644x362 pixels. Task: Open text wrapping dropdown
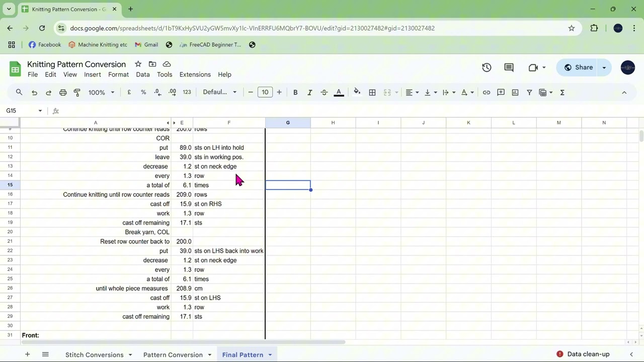click(x=448, y=93)
